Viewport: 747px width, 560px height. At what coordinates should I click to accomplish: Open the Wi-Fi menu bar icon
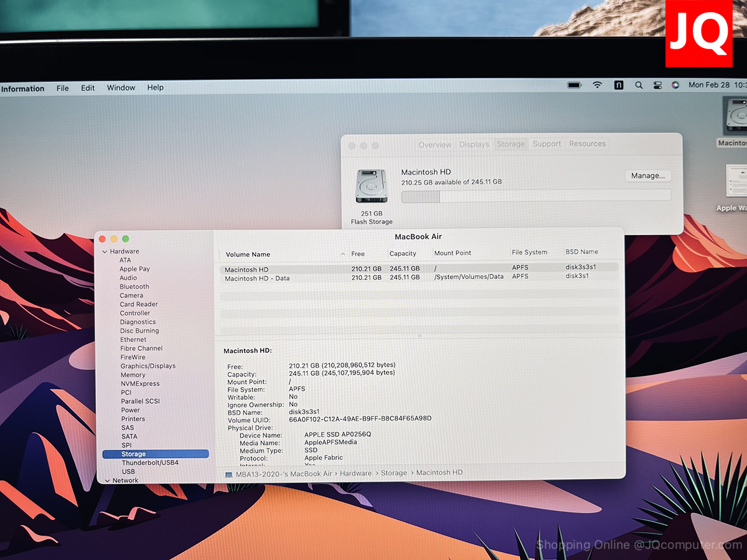[x=598, y=85]
